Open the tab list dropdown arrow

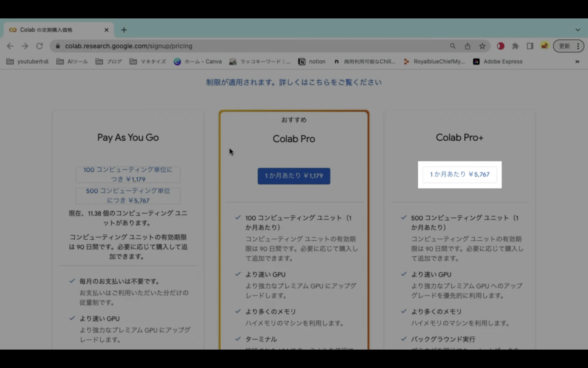[577, 30]
